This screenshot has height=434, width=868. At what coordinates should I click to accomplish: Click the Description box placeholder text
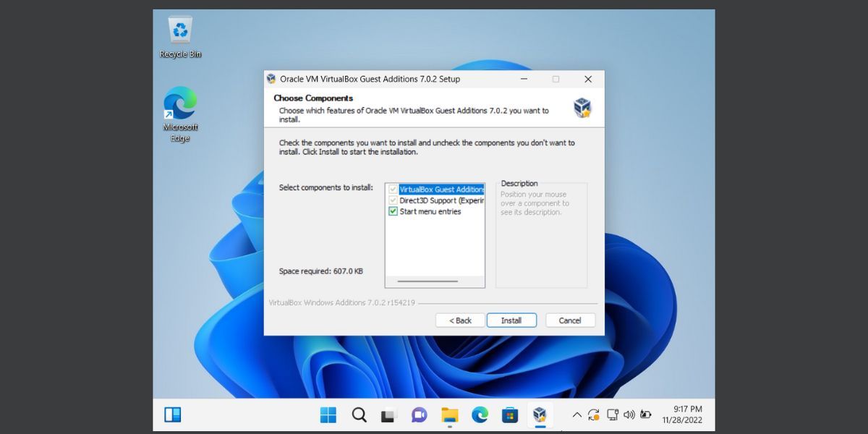535,203
